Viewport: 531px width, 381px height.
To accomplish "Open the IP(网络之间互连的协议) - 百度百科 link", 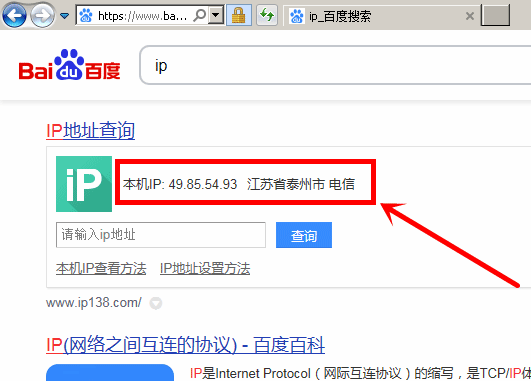I will 185,345.
